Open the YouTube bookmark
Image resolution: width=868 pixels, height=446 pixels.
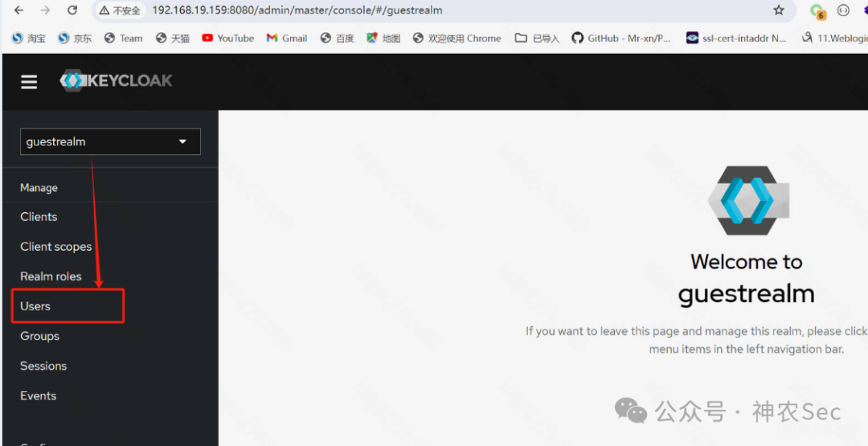pos(228,39)
